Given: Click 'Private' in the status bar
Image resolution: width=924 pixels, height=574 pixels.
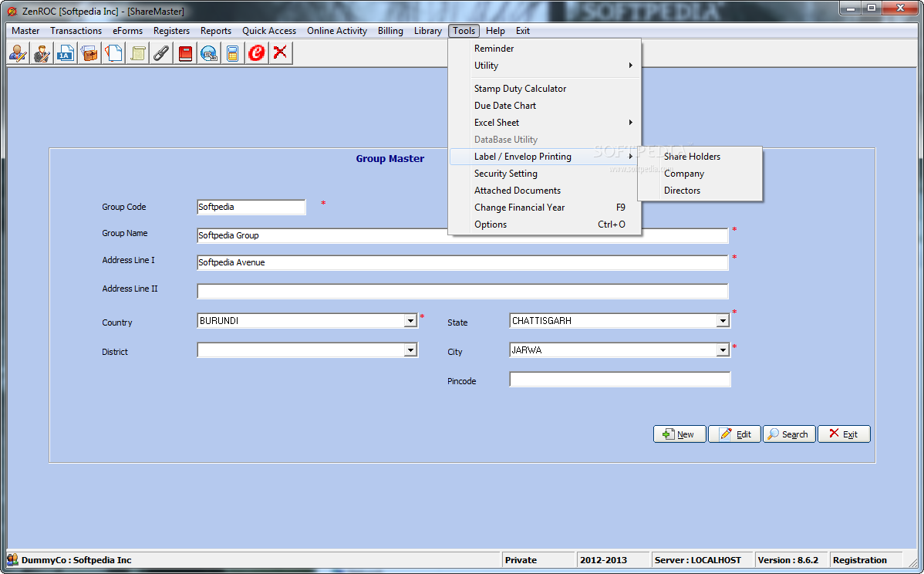Looking at the screenshot, I should pyautogui.click(x=521, y=560).
